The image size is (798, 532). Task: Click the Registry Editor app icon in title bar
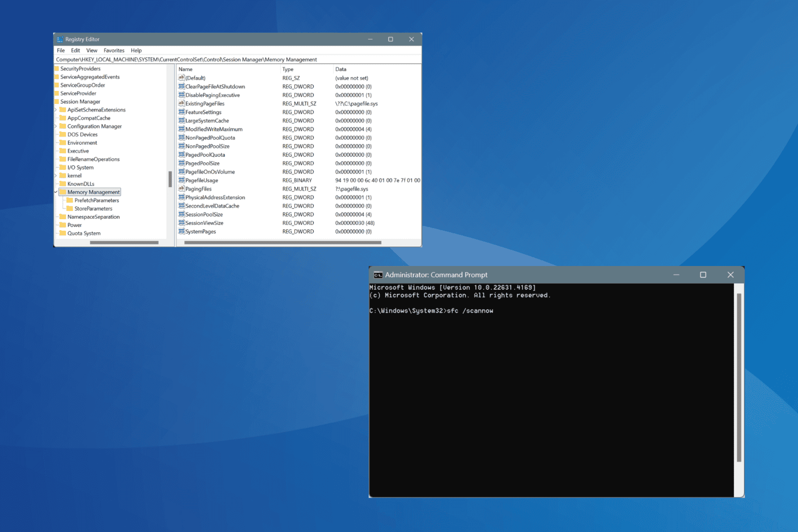pyautogui.click(x=60, y=39)
